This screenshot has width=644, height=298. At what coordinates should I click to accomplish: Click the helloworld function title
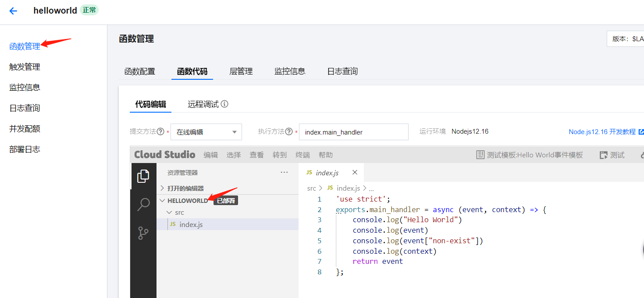point(55,11)
